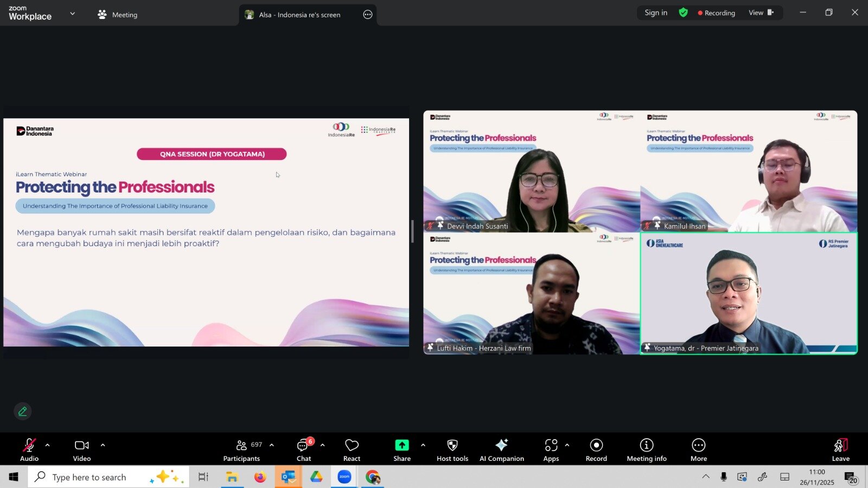Select the Alsa - Indonesia re's screen tab
The image size is (868, 488).
coord(299,15)
